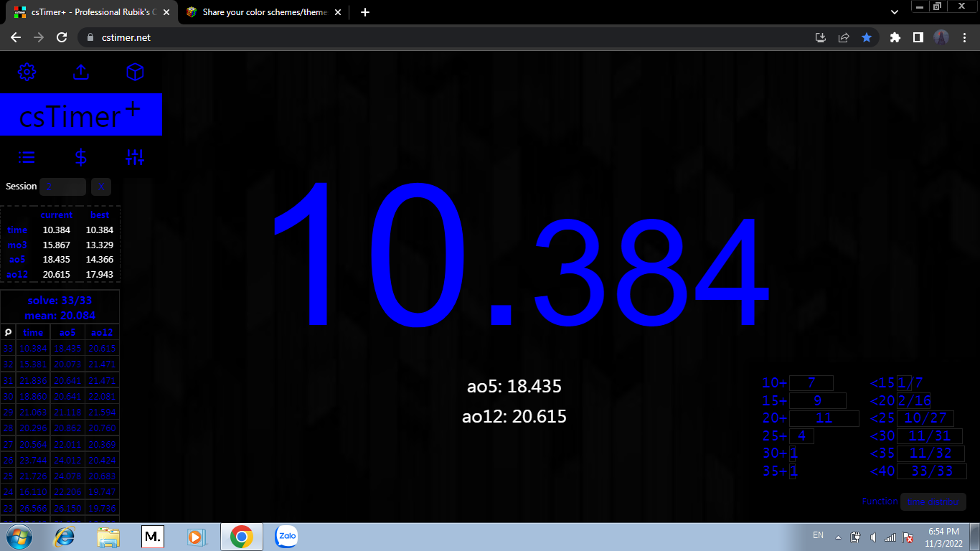Click ao5 value 24.012 in row 26
Viewport: 980px width, 551px height.
pyautogui.click(x=67, y=461)
